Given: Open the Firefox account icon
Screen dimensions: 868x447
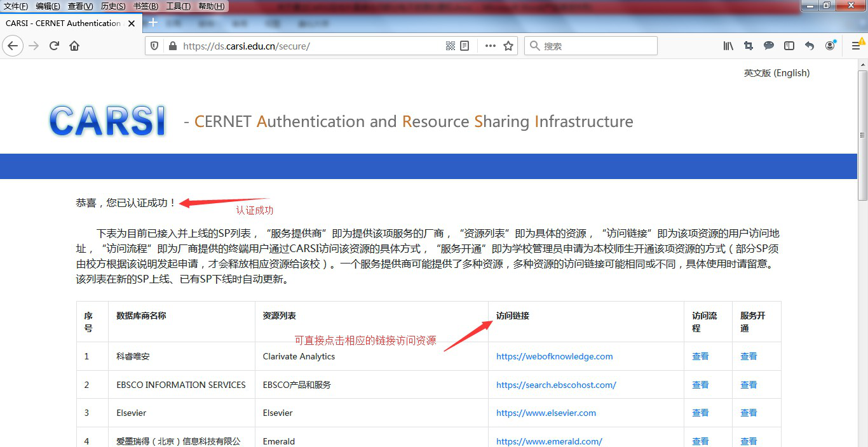Looking at the screenshot, I should coord(830,46).
